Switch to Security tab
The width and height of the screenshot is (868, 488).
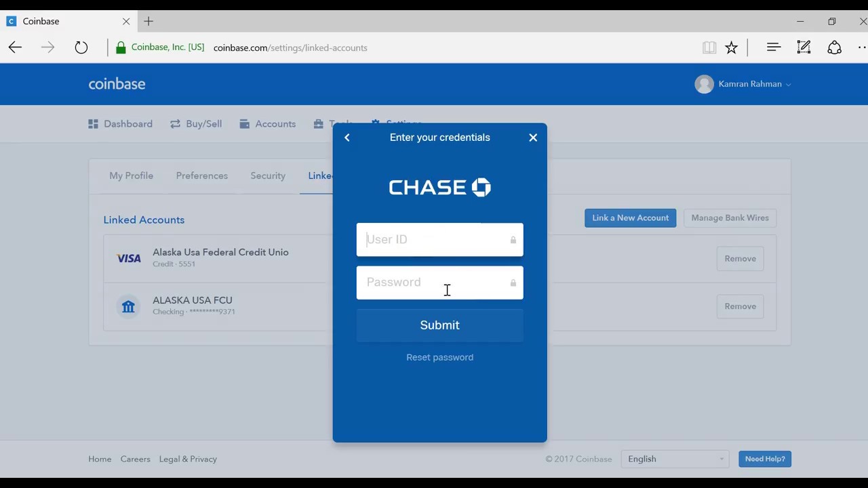268,176
